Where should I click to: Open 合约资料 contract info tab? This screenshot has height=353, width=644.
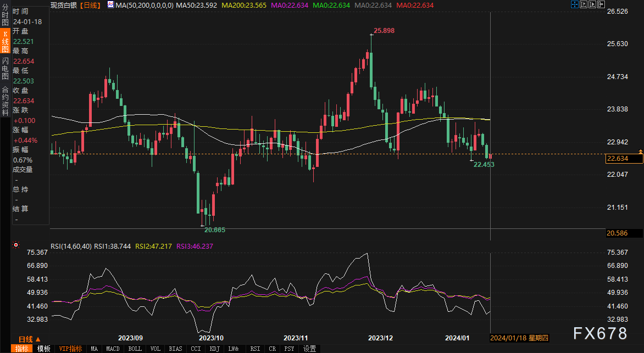coord(5,100)
